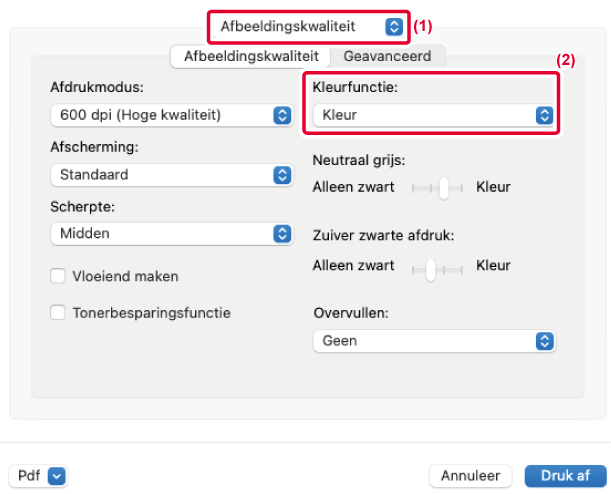The height and width of the screenshot is (494, 611).
Task: Click the Pdf menu arrow icon
Action: point(56,476)
